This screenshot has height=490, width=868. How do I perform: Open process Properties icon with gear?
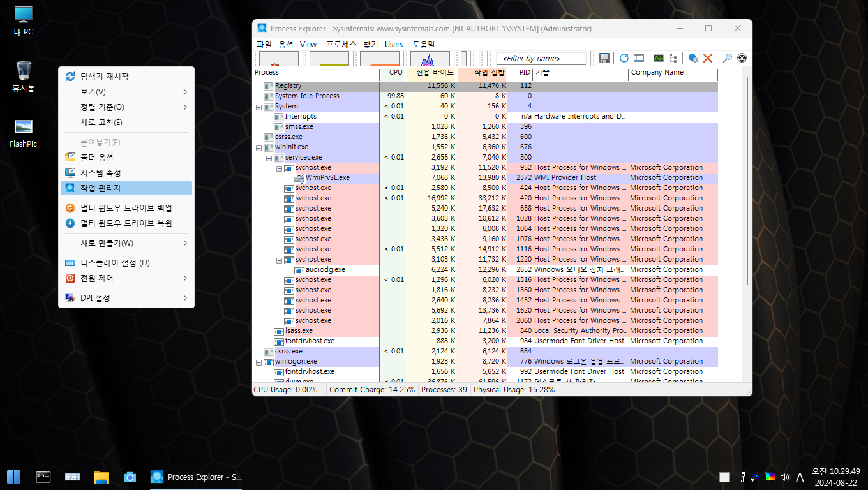pyautogui.click(x=693, y=58)
